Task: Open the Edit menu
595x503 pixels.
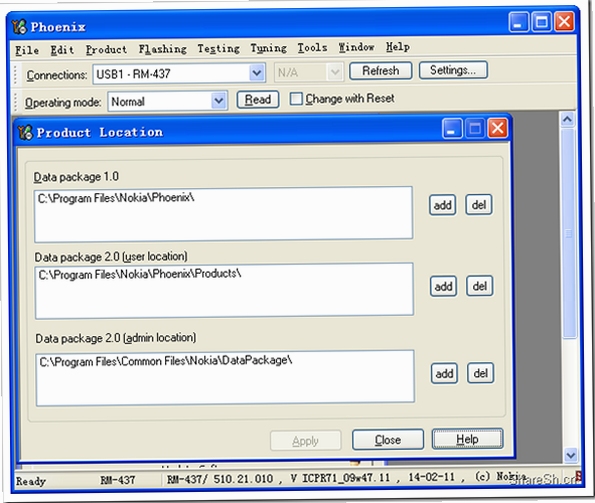Action: (62, 50)
